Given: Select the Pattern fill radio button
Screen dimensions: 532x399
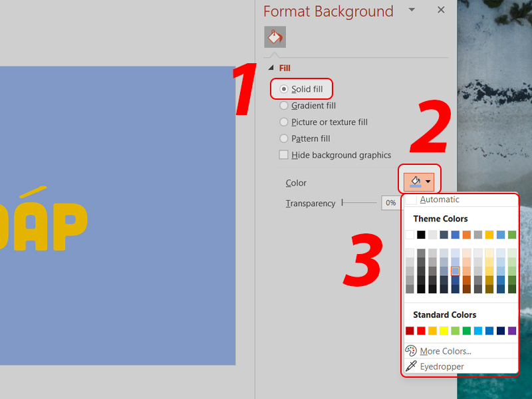Looking at the screenshot, I should pos(285,139).
